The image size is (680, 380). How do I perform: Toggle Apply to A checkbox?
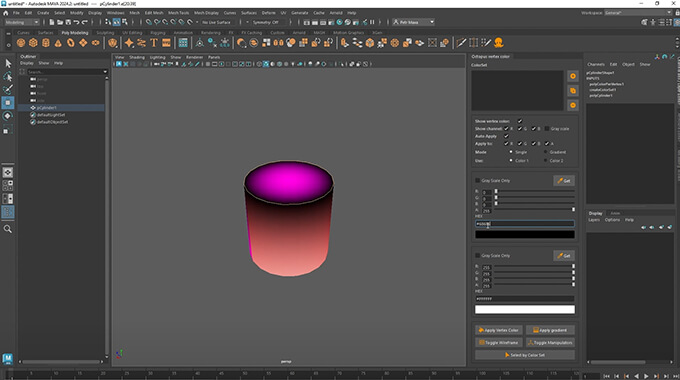pos(547,143)
